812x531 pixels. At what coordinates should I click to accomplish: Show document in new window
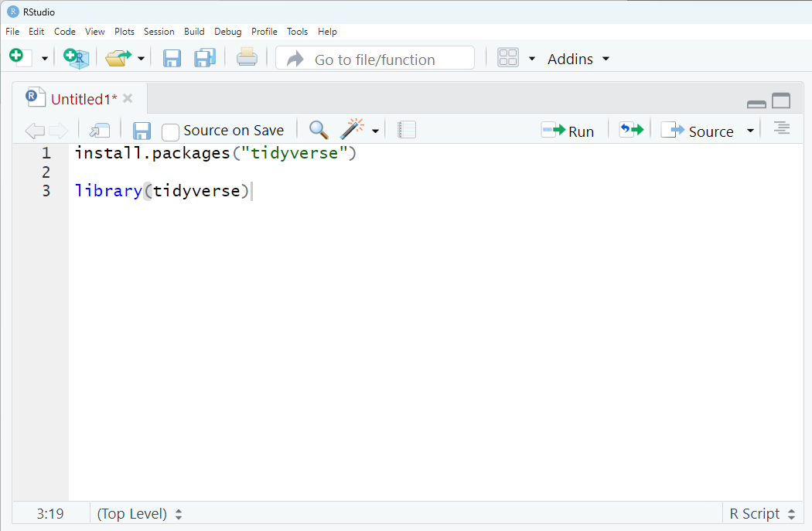tap(100, 130)
